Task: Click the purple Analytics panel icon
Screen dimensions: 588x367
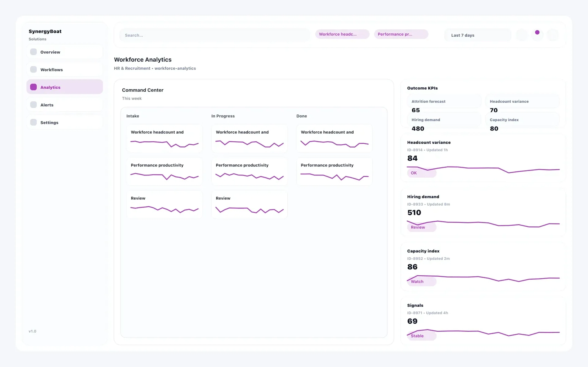Action: click(33, 87)
